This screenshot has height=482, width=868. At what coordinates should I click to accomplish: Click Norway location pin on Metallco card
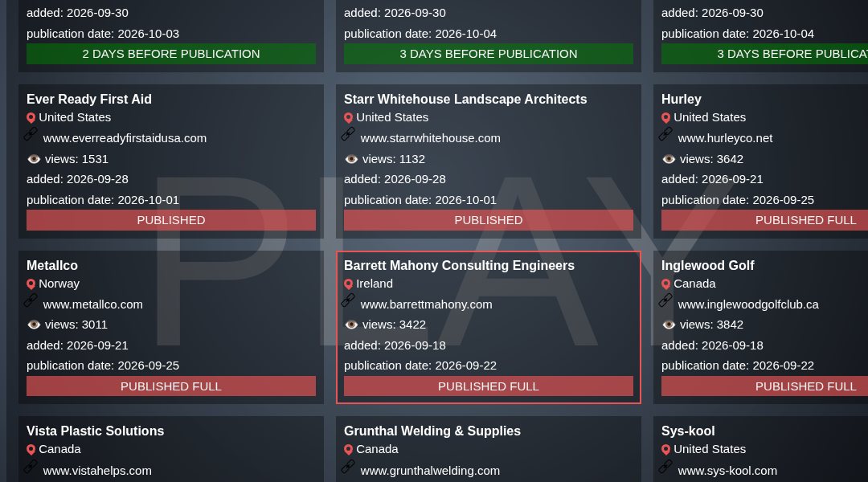coord(31,284)
